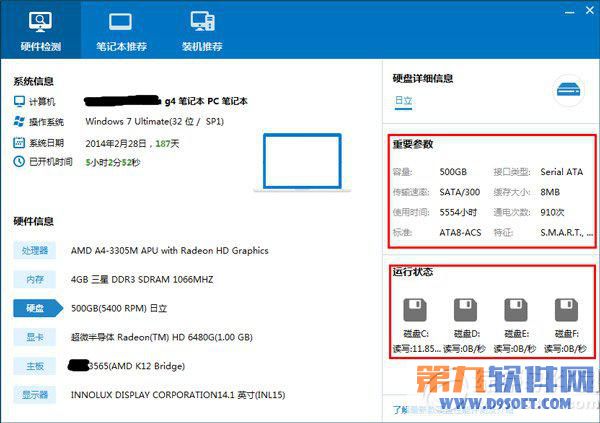
Task: Click the 8MB cache size value
Action: point(550,192)
